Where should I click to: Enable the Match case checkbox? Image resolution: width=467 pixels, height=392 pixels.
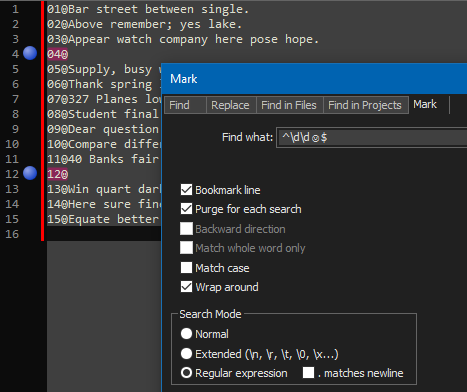coord(186,268)
